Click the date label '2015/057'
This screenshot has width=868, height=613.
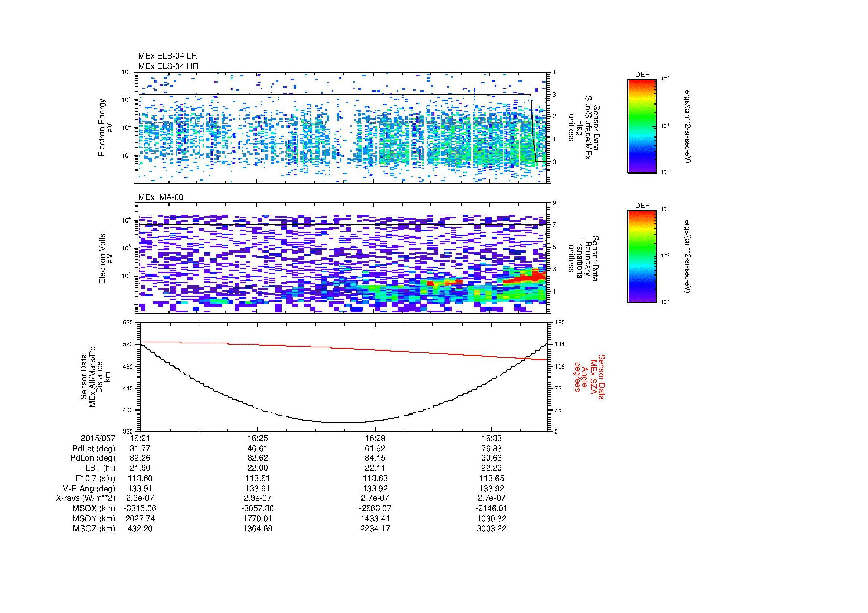coord(98,438)
